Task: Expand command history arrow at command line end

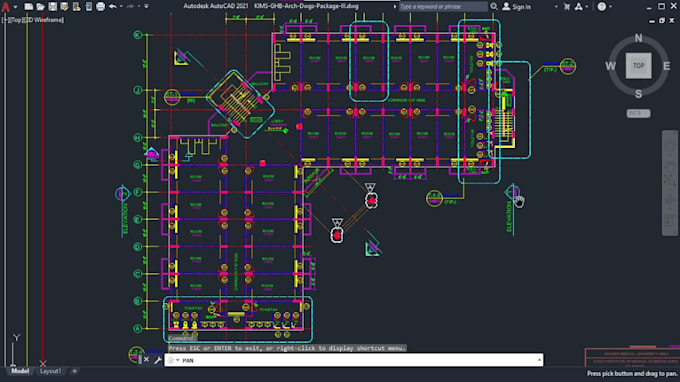Action: click(539, 360)
